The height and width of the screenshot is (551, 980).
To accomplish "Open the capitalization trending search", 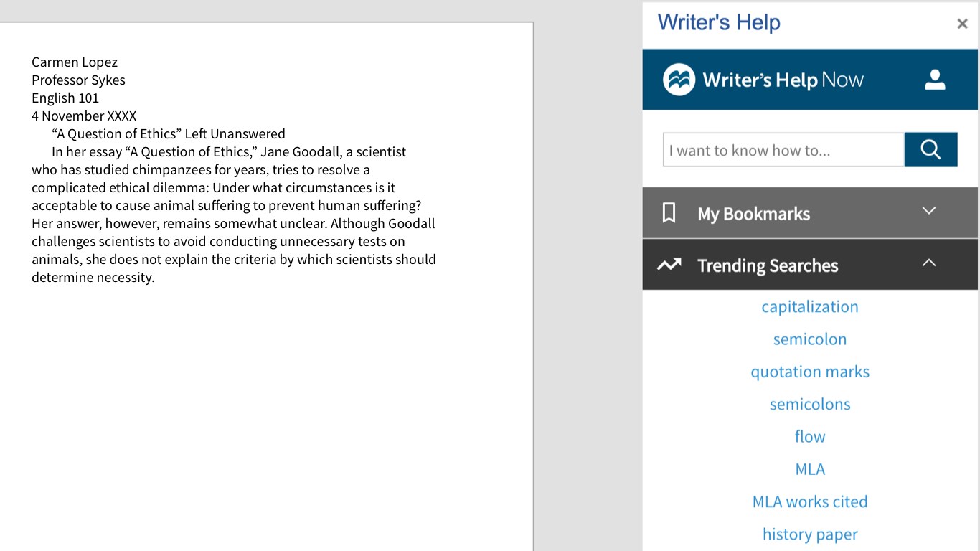I will [809, 306].
